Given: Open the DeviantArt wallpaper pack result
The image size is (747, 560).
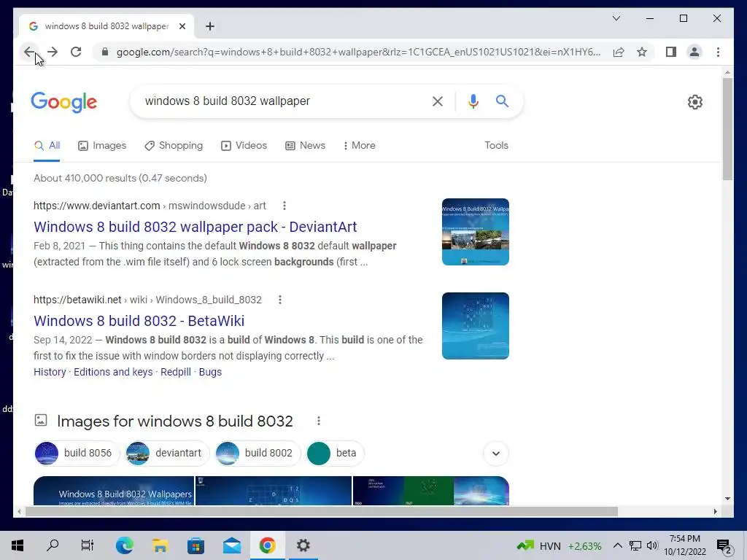Looking at the screenshot, I should (x=195, y=227).
